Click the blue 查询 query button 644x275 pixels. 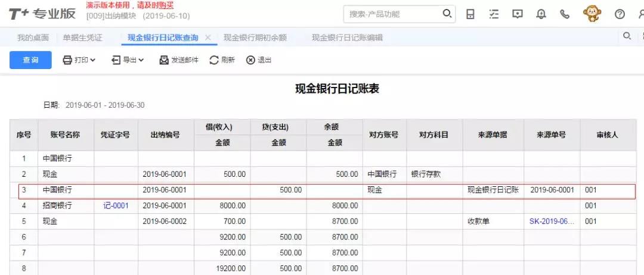click(30, 60)
